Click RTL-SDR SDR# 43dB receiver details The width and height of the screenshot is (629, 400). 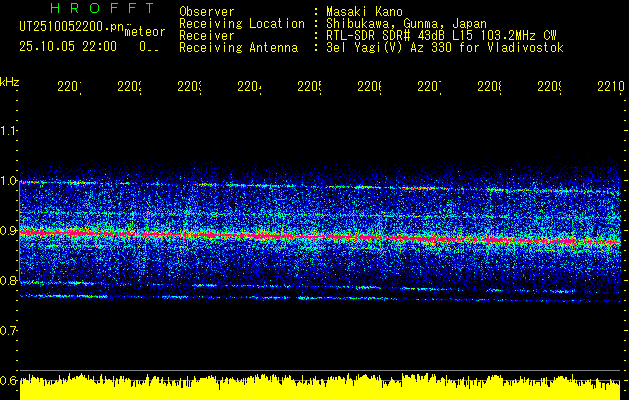tap(441, 36)
